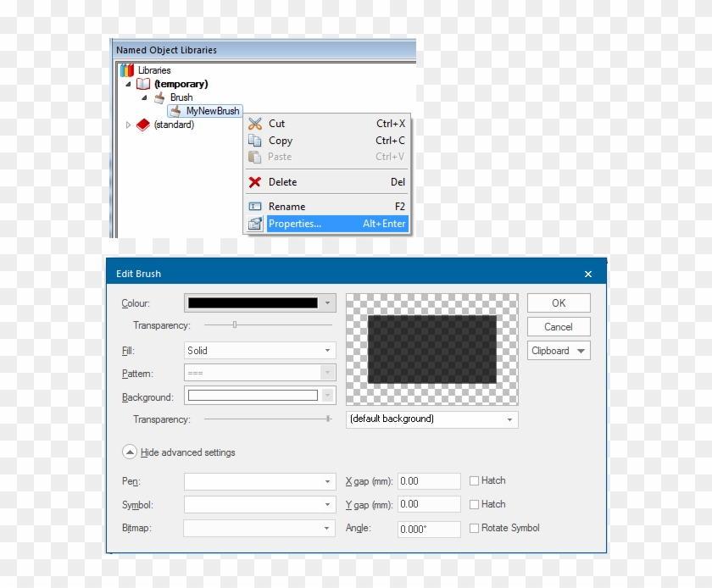Check the Rotate Symbol option
Screen dimensions: 712x588
[474, 528]
